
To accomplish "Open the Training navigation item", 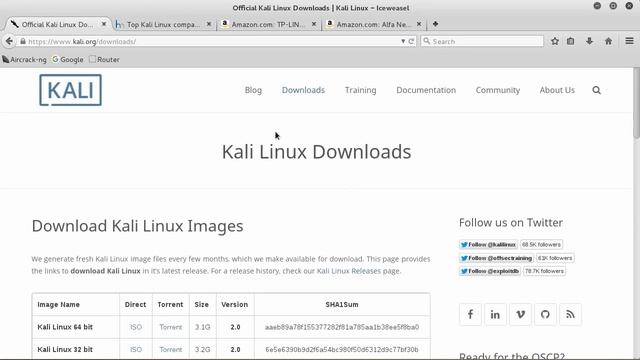I will [360, 90].
